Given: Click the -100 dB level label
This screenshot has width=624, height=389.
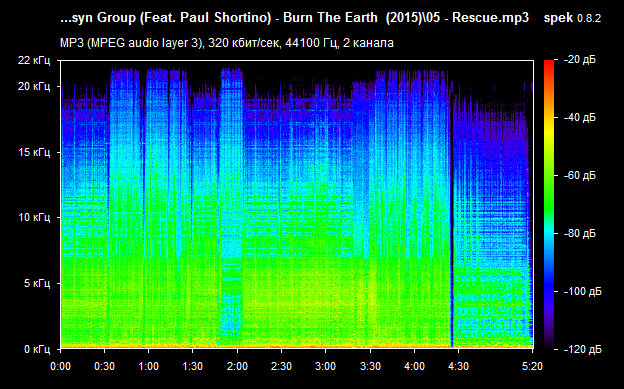Looking at the screenshot, I should 583,291.
